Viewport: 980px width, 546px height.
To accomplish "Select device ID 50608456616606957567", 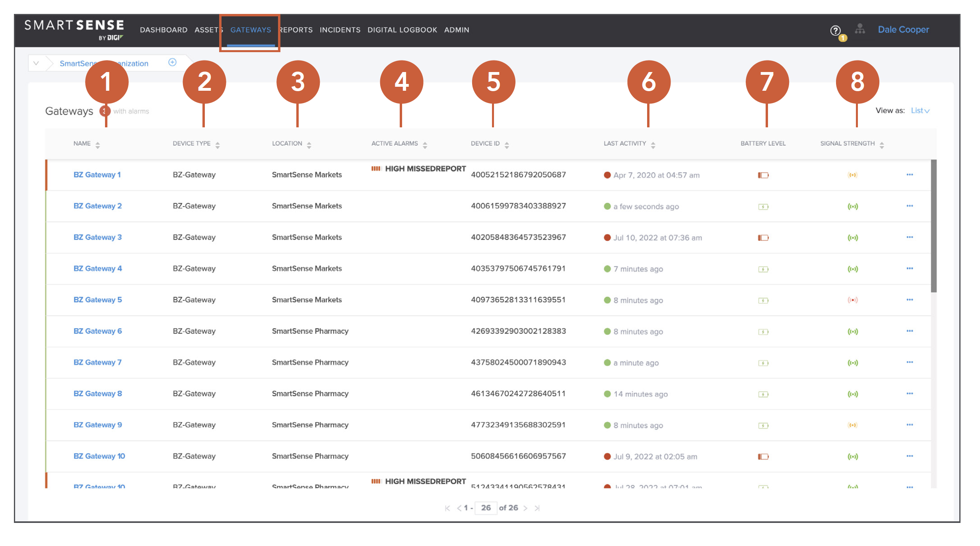I will pyautogui.click(x=518, y=456).
